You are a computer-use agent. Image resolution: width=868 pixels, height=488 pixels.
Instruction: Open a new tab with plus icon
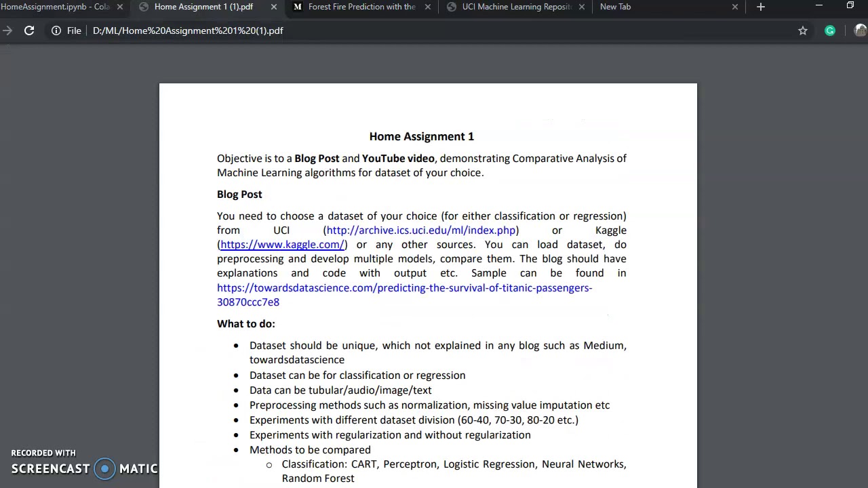coord(761,7)
